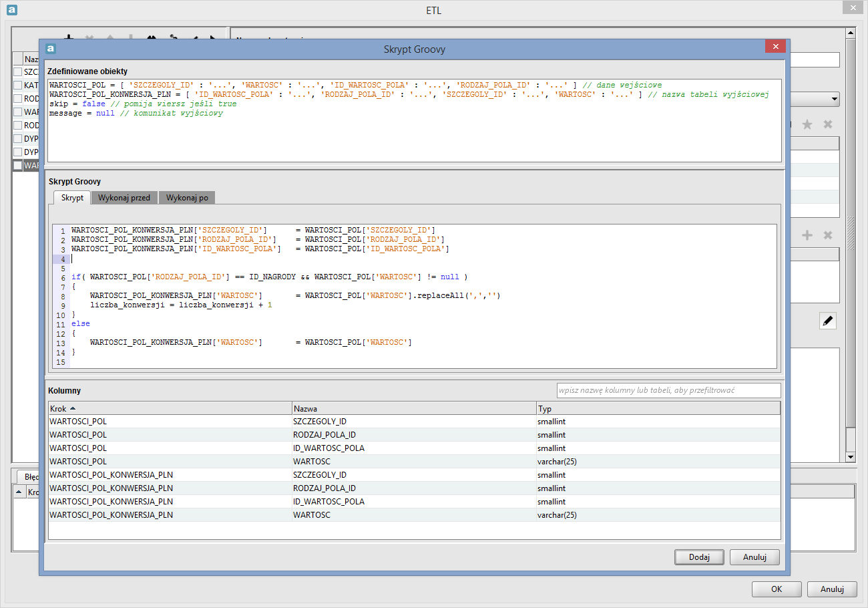
Task: Click the sort arrow on Krok column
Action: (x=73, y=408)
